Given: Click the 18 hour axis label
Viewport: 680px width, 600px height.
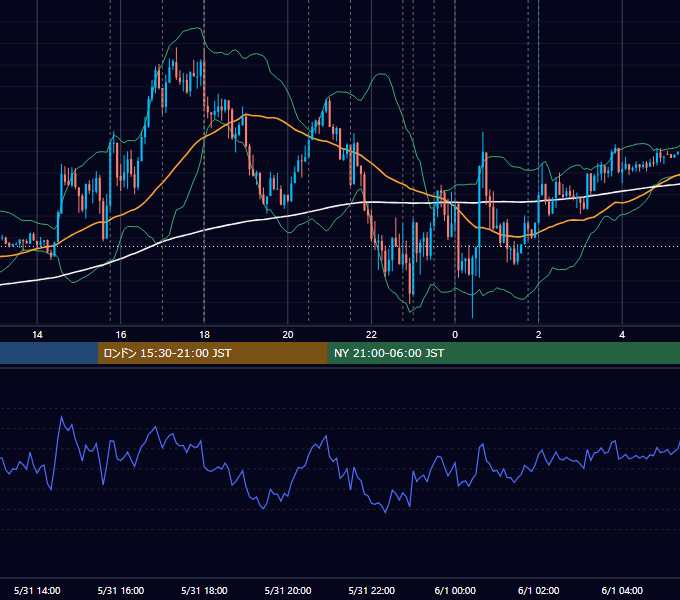Looking at the screenshot, I should pos(204,335).
